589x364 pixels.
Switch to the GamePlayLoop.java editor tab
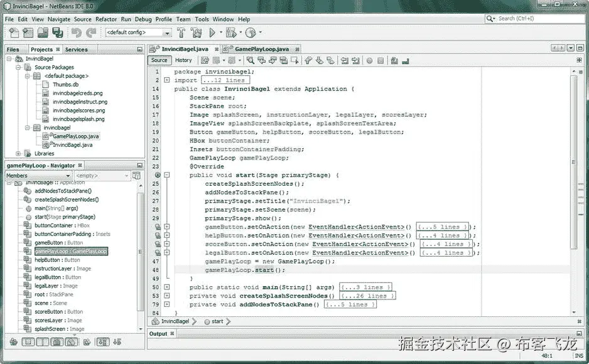tap(261, 49)
